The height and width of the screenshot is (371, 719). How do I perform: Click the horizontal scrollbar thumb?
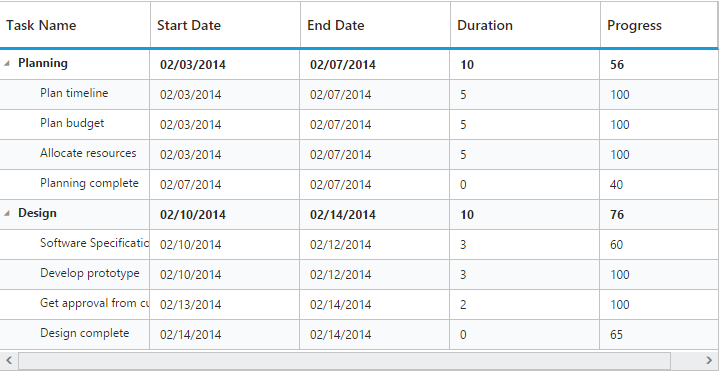(344, 360)
